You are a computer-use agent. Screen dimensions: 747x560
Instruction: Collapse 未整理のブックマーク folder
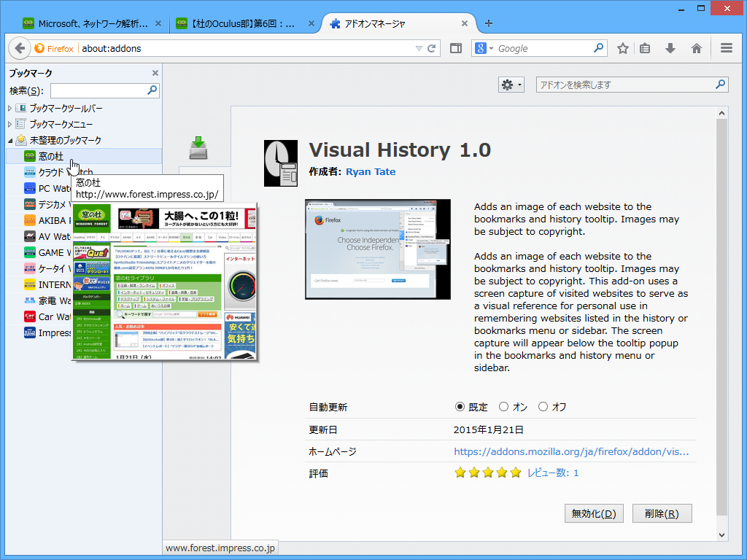(x=10, y=141)
